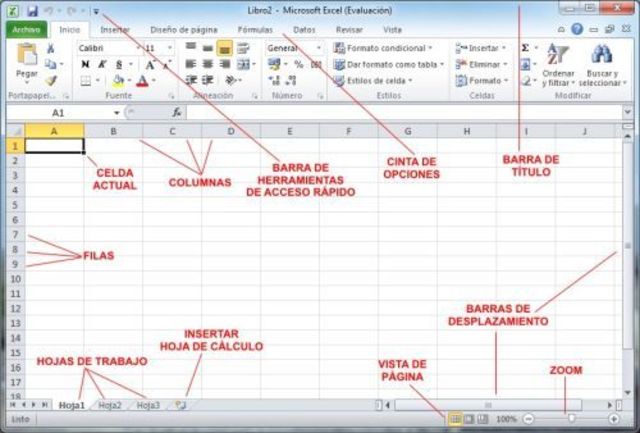Switch to Page Layout view in status bar
Viewport: 640px width, 433px height.
(469, 419)
